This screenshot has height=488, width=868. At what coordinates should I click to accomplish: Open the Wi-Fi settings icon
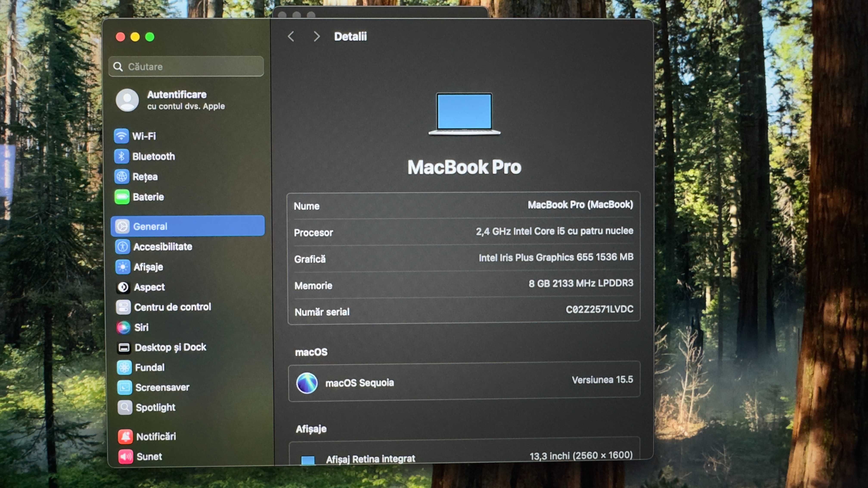click(x=121, y=136)
